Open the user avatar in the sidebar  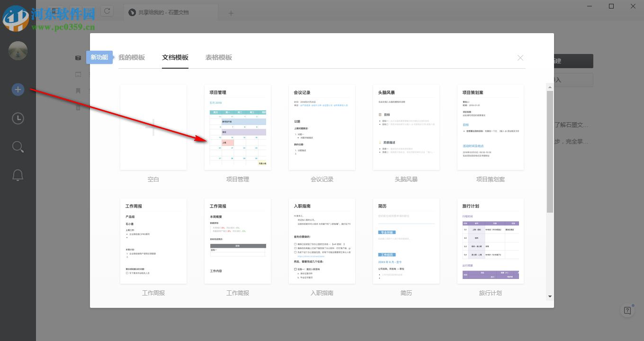coord(18,51)
